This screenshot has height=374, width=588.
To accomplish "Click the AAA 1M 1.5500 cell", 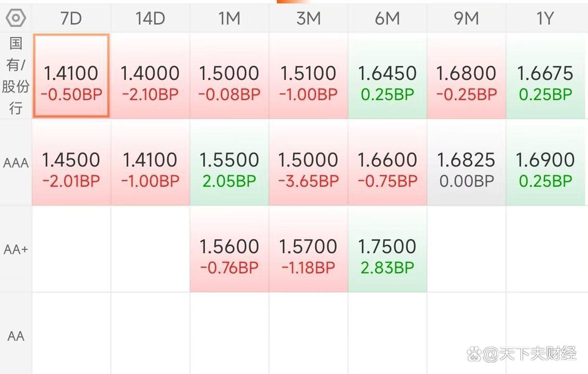I will (229, 163).
